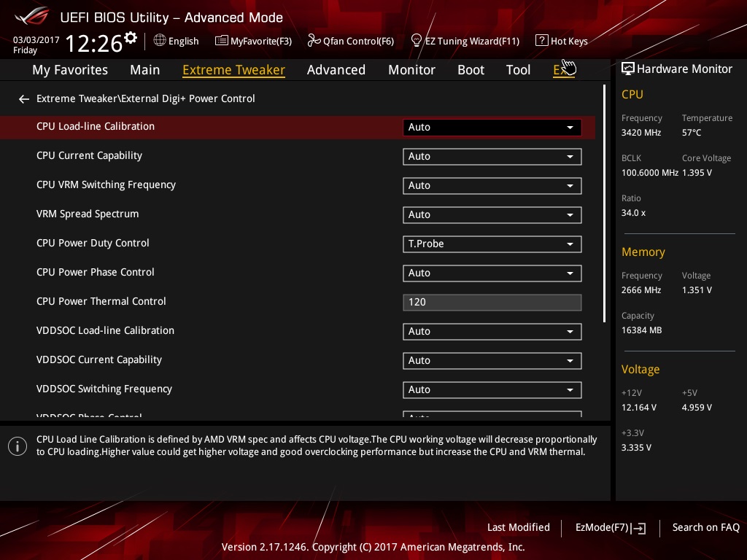Click CPU frequency value 3420 MHz
Screen dimensions: 747x560
point(641,133)
